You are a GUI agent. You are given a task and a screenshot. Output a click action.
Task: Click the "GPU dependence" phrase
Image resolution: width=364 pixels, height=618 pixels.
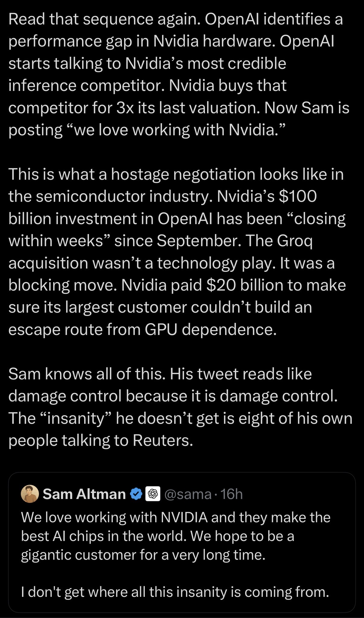(x=210, y=330)
